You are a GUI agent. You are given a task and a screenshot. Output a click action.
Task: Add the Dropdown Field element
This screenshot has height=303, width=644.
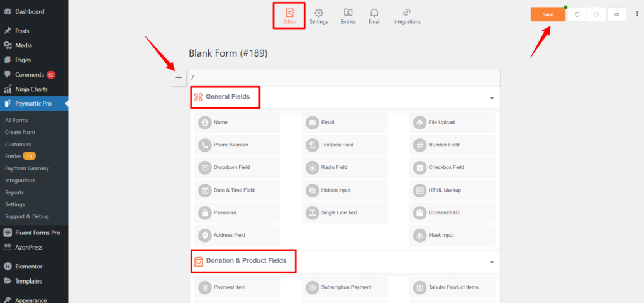click(237, 167)
